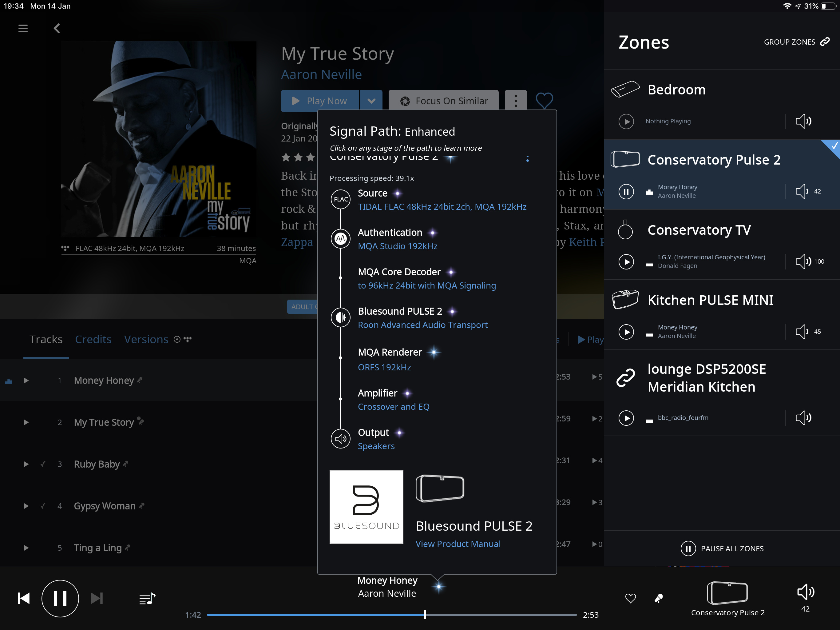Click the playback position handle
840x630 pixels.
click(x=425, y=614)
